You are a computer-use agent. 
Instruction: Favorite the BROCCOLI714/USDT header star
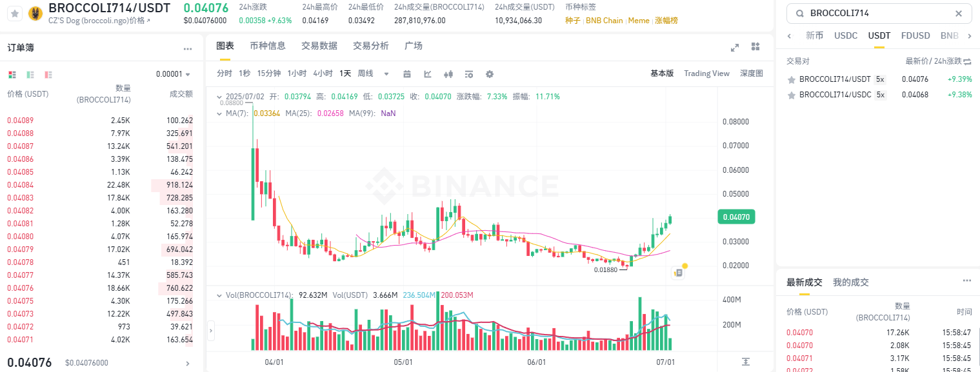[x=15, y=12]
